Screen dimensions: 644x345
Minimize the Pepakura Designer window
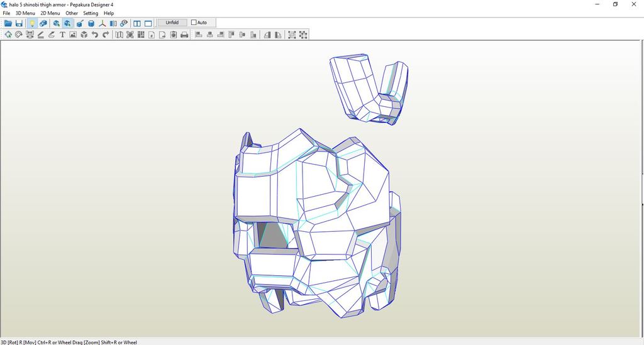(597, 4)
